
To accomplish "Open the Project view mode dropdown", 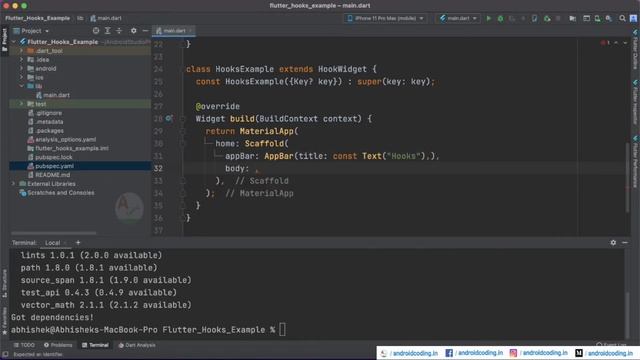I will tap(31, 31).
